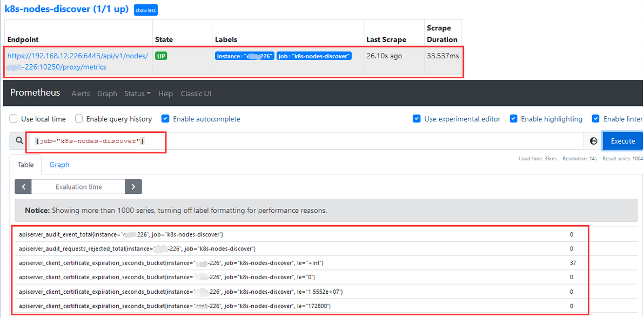Step evaluation time forward arrow
644x318 pixels.
(x=133, y=187)
